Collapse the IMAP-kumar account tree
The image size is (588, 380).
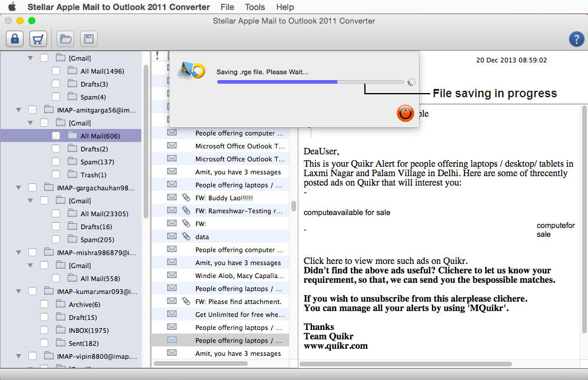(x=18, y=292)
